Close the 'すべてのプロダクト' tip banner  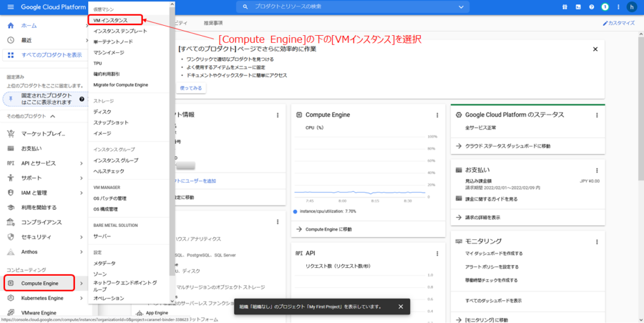[595, 49]
